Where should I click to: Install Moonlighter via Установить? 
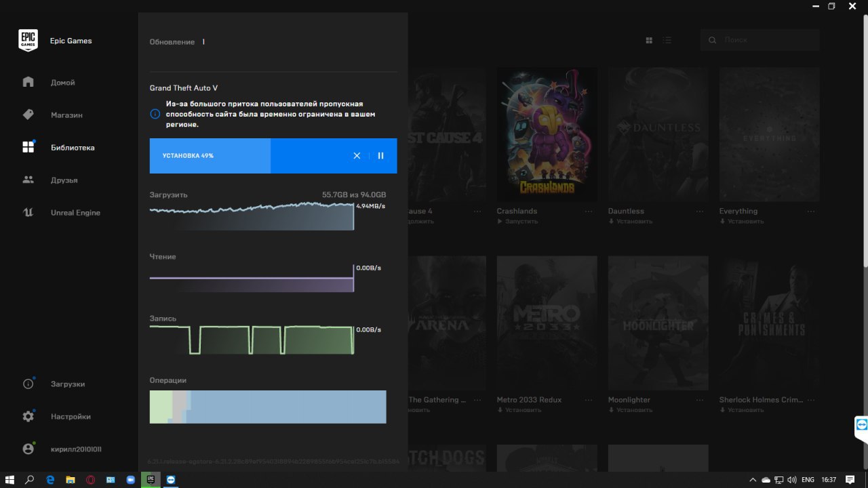coord(631,409)
